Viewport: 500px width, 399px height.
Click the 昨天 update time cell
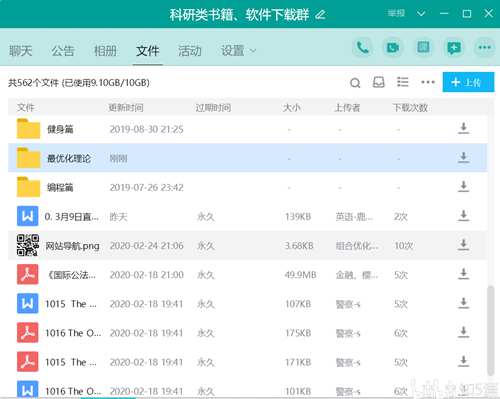click(x=118, y=217)
